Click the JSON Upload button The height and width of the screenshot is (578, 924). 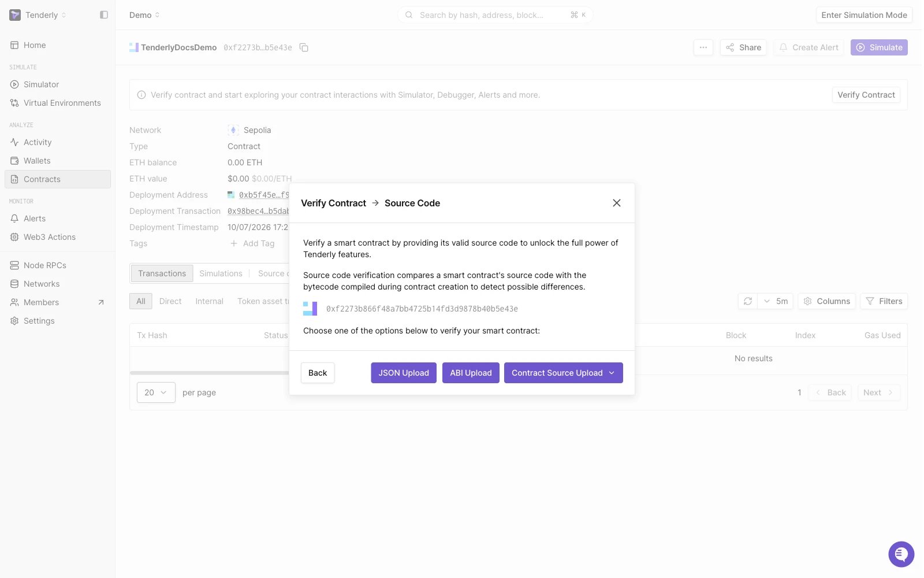[404, 373]
